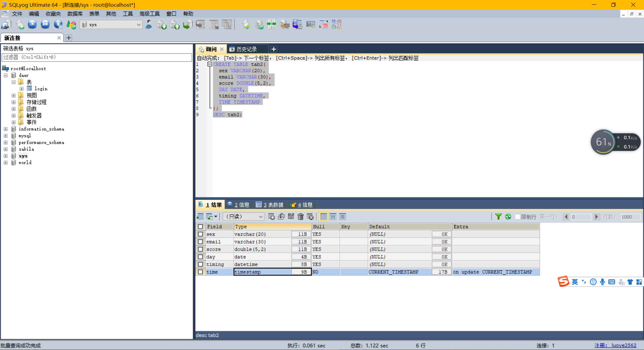Viewport: 644px width, 350px height.
Task: Save changes icon in result toolbar
Action: click(x=291, y=217)
